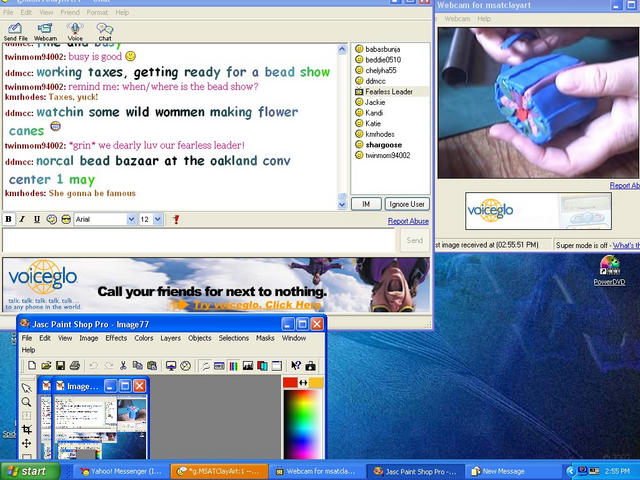Image resolution: width=640 pixels, height=480 pixels.
Task: Open the emoticon smiley picker in the format bar
Action: [51, 220]
